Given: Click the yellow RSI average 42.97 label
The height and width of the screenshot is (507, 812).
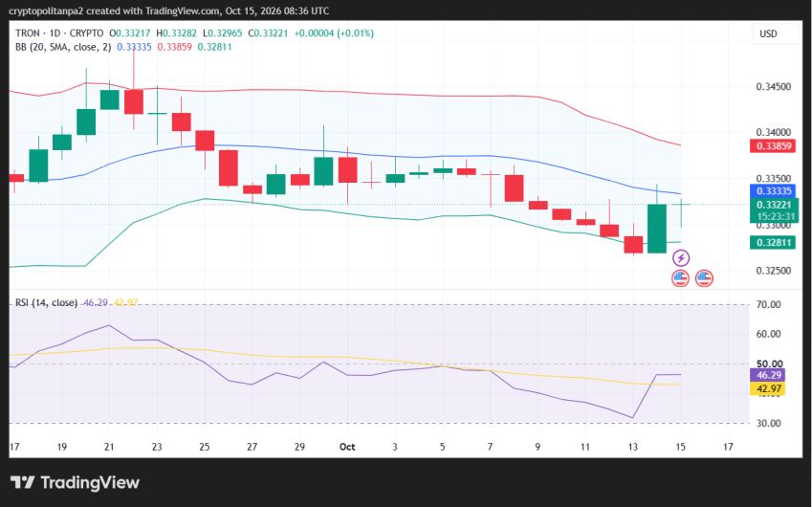Looking at the screenshot, I should tap(767, 388).
